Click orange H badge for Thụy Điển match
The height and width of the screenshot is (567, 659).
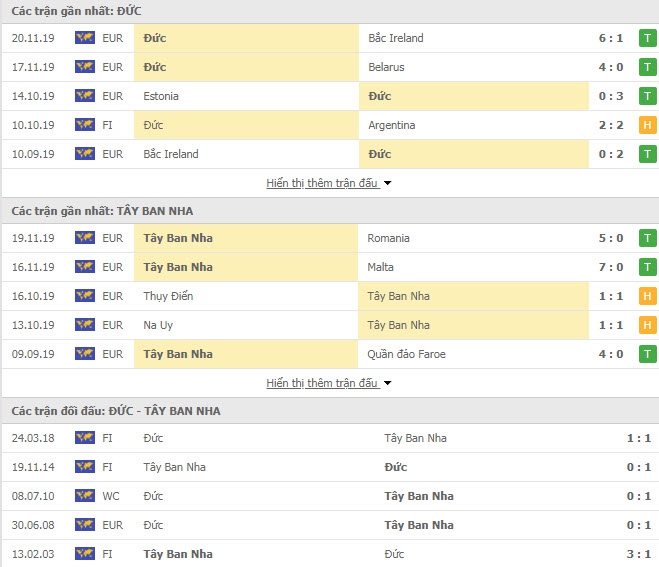647,296
